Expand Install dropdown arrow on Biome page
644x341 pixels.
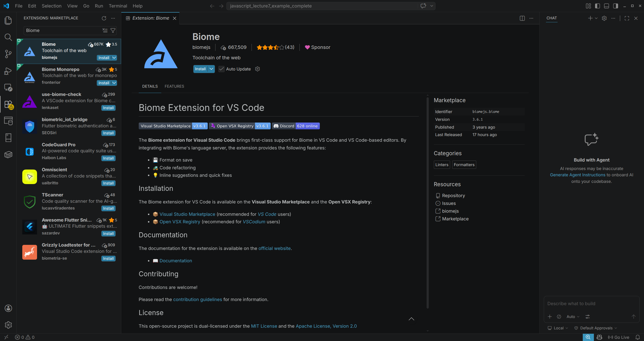(212, 69)
